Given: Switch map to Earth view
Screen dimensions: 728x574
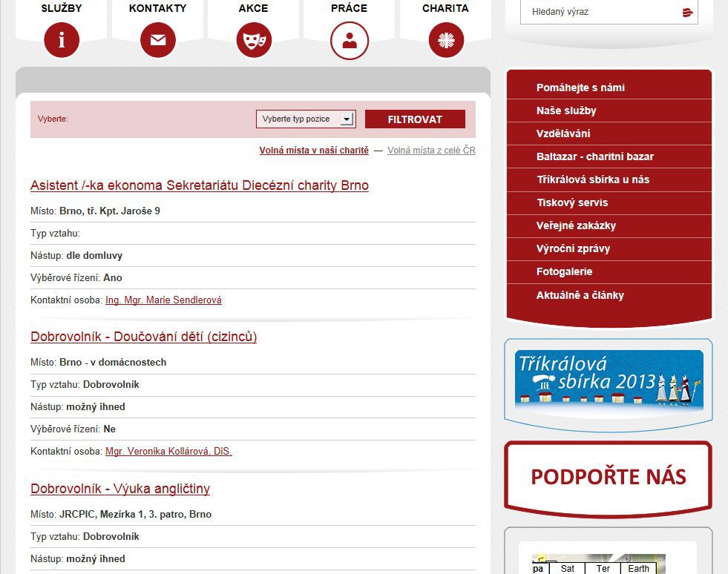Looking at the screenshot, I should pyautogui.click(x=638, y=568).
